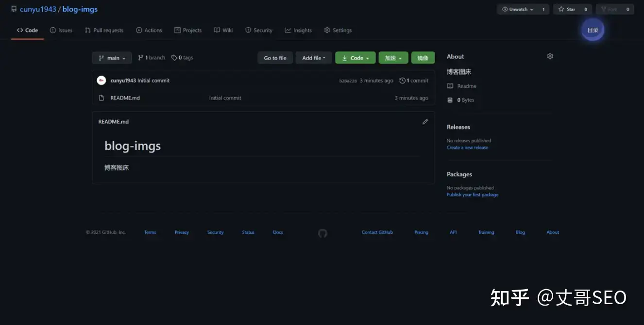The image size is (644, 325).
Task: Click the tag icon showing 0 tags
Action: point(174,58)
